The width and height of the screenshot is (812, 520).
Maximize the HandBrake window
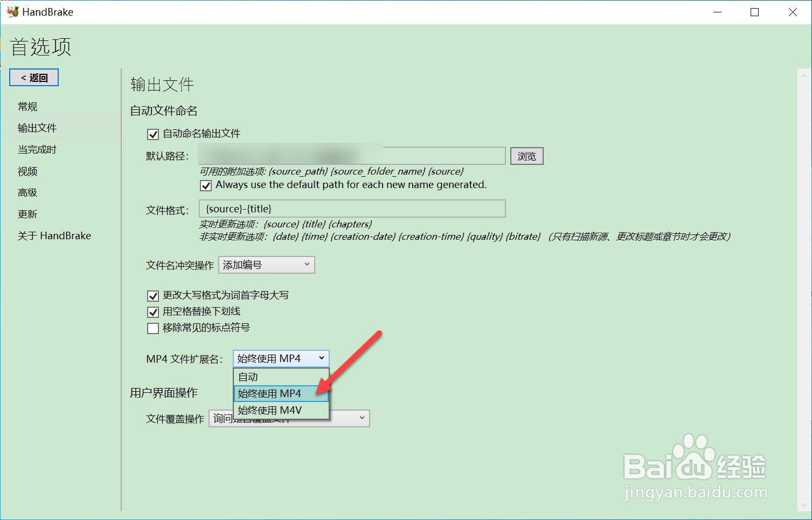(755, 12)
